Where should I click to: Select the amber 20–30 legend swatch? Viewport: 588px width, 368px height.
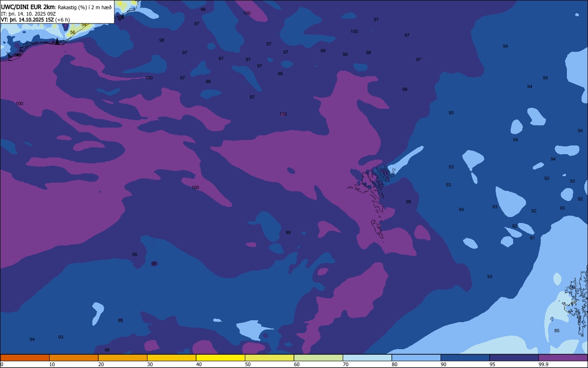[123, 357]
